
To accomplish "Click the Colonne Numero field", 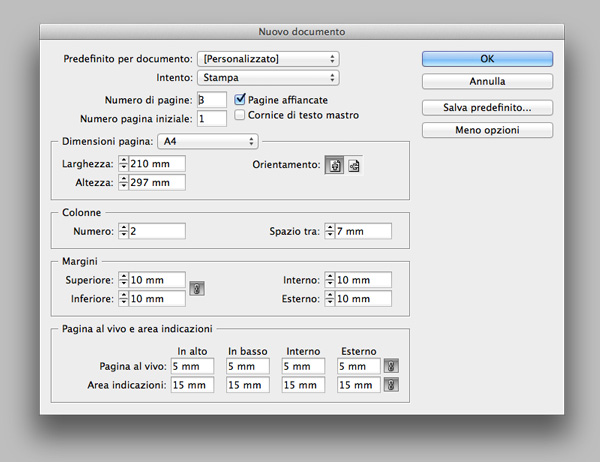I will 157,231.
